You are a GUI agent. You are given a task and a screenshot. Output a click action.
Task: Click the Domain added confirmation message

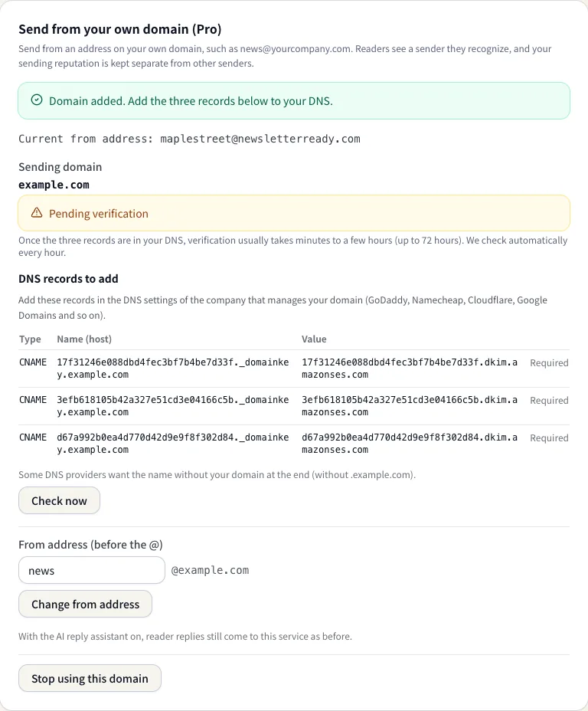(x=191, y=100)
